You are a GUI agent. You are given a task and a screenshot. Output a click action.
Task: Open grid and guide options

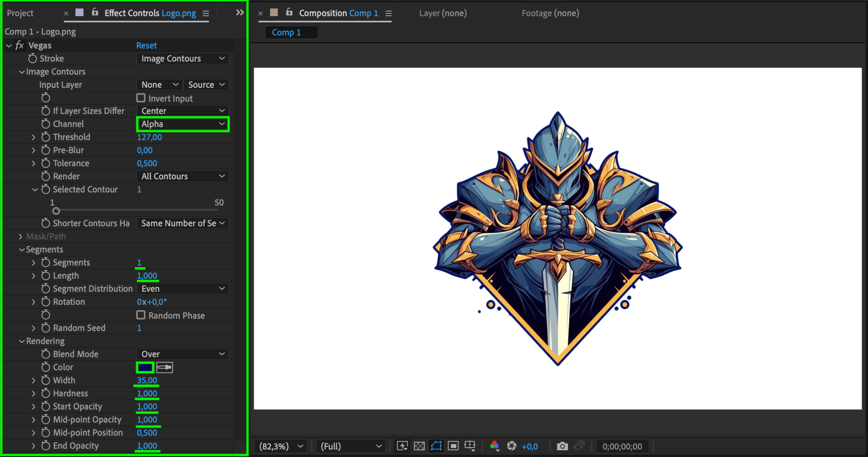click(470, 446)
